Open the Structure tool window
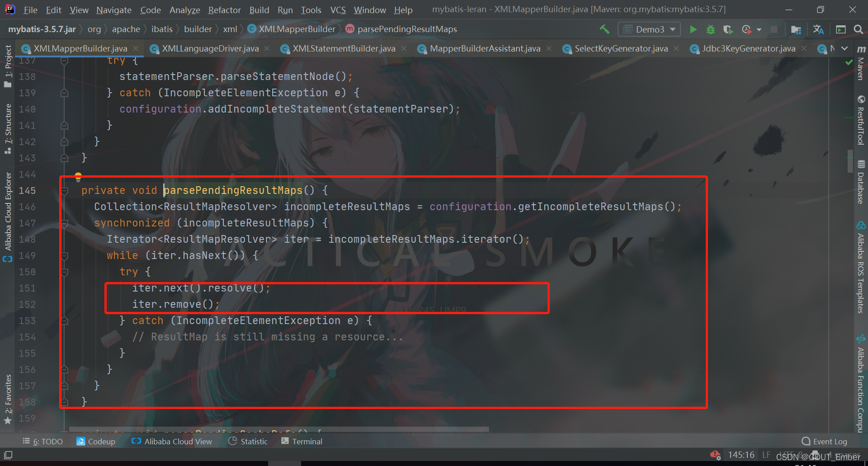This screenshot has width=868, height=466. click(x=8, y=129)
